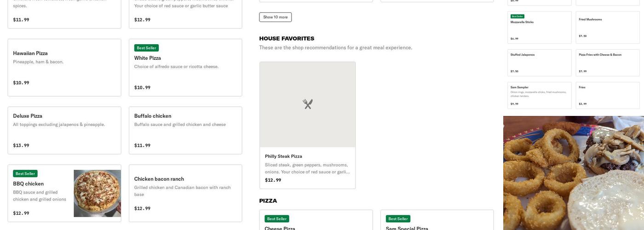The height and width of the screenshot is (230, 644).
Task: Click the Best Seller badge on Sam Special Pizza
Action: coord(398,218)
